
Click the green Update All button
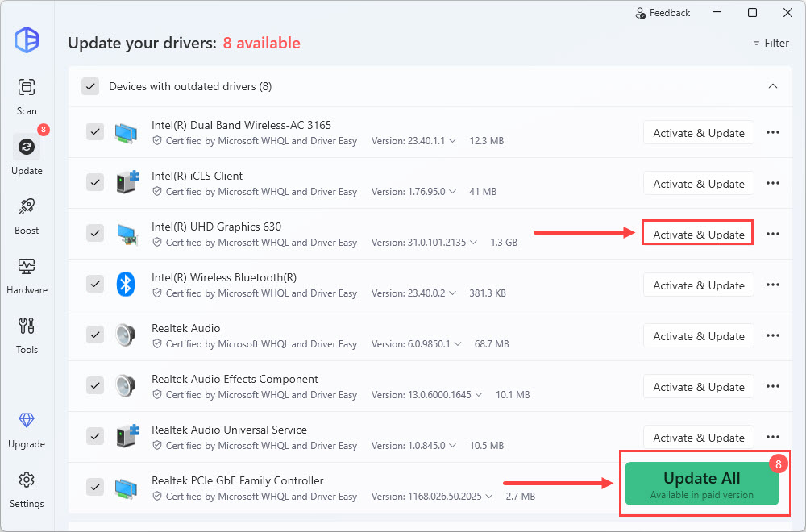[x=701, y=483]
